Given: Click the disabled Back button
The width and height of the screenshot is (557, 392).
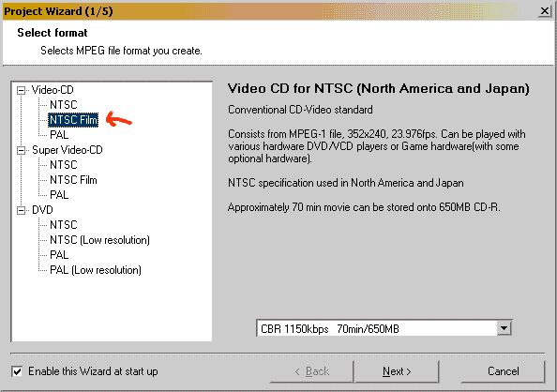Looking at the screenshot, I should tap(311, 371).
